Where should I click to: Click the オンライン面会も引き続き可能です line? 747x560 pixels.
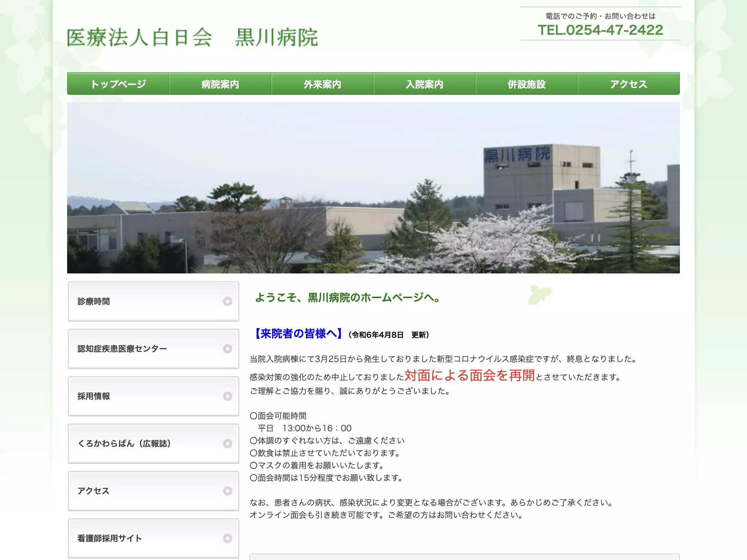(387, 515)
